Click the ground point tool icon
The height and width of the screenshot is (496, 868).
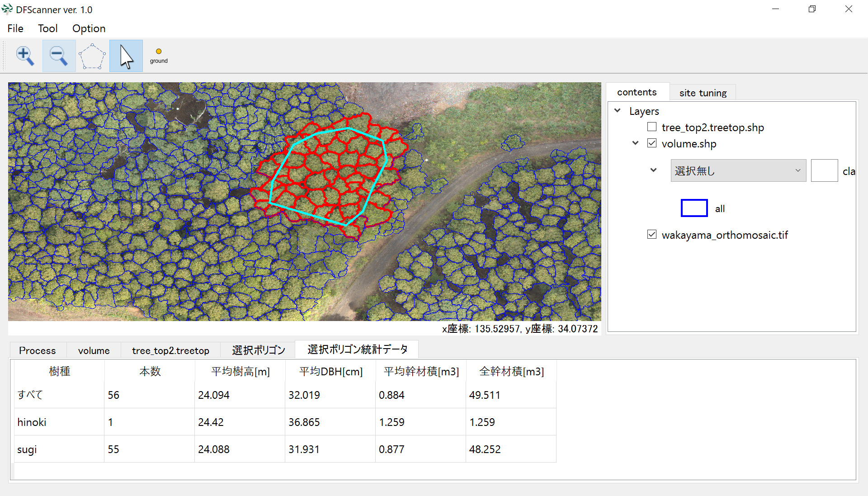pyautogui.click(x=159, y=55)
